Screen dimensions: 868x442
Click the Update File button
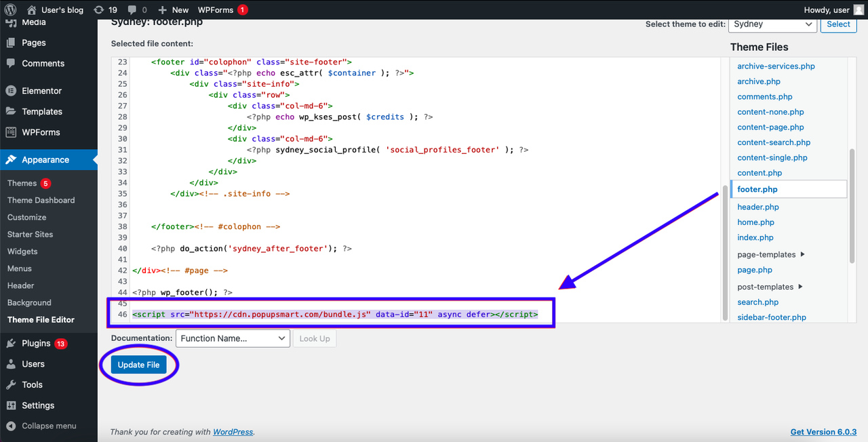point(138,365)
